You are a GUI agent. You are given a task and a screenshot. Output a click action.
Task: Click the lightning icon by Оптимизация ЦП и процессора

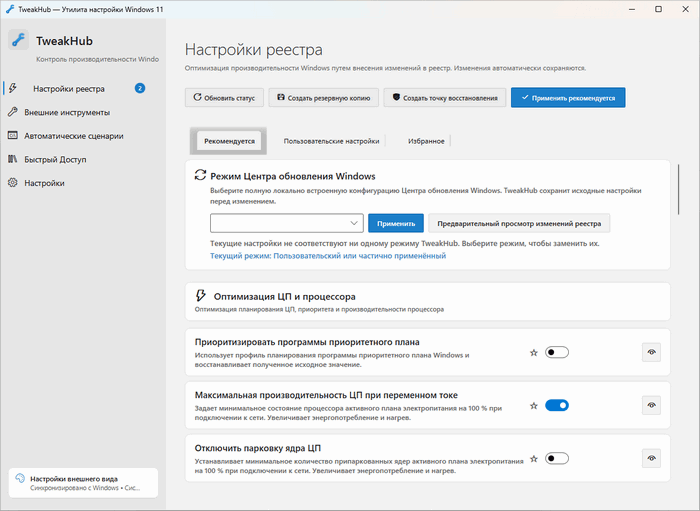tap(200, 295)
